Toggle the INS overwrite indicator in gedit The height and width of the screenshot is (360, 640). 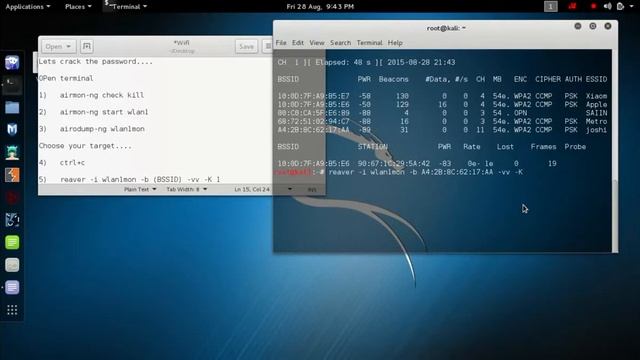tap(312, 189)
